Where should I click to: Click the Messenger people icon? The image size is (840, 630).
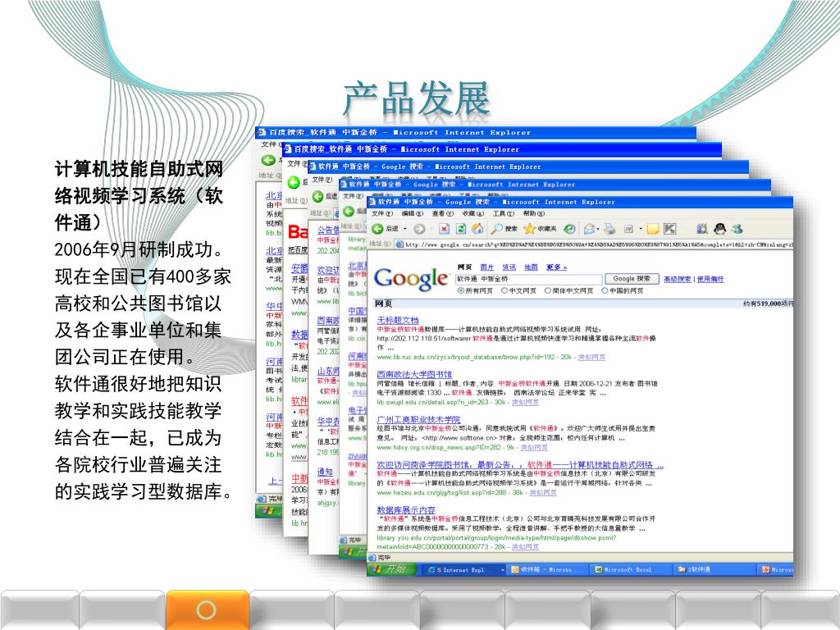point(737,229)
